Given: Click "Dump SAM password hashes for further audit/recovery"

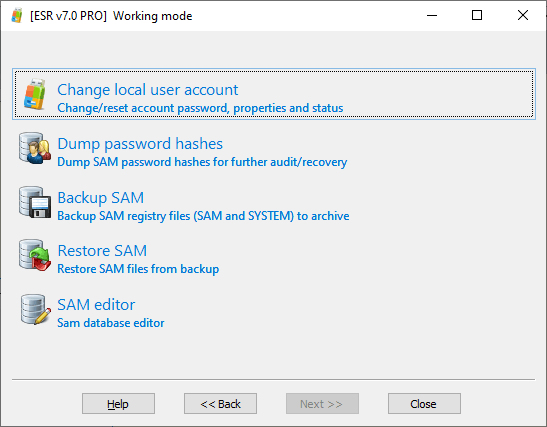Looking at the screenshot, I should pos(202,162).
